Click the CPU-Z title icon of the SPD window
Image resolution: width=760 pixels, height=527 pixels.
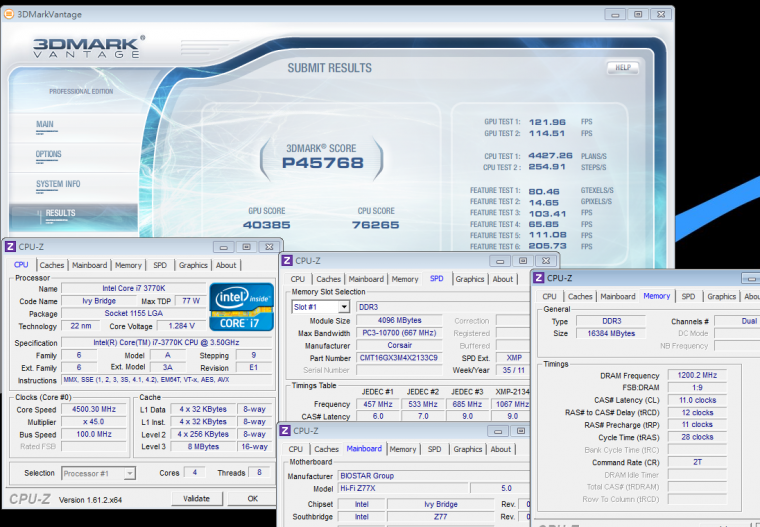(x=286, y=261)
